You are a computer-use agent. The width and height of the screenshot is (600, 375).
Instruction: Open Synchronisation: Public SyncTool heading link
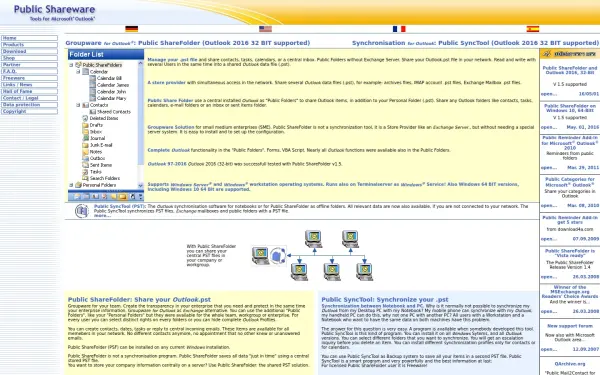coord(475,43)
